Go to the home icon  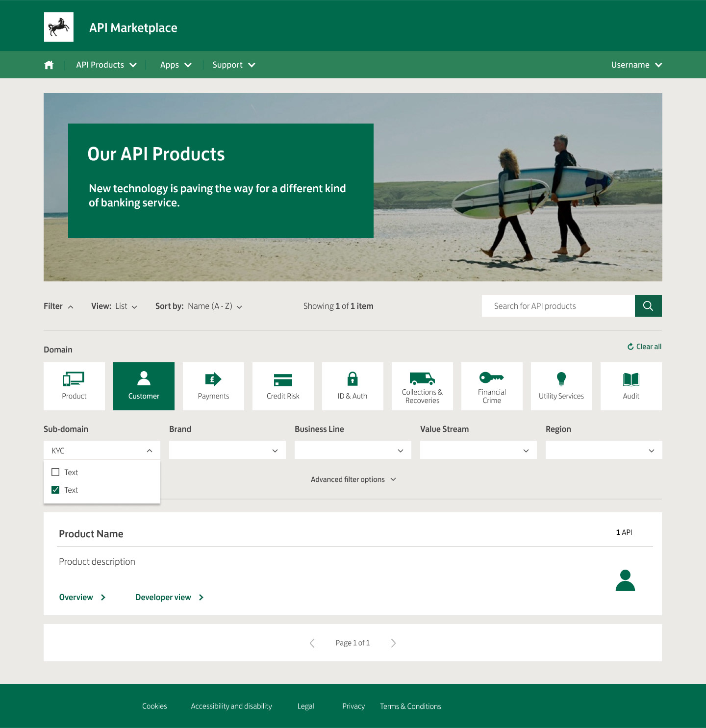point(49,65)
